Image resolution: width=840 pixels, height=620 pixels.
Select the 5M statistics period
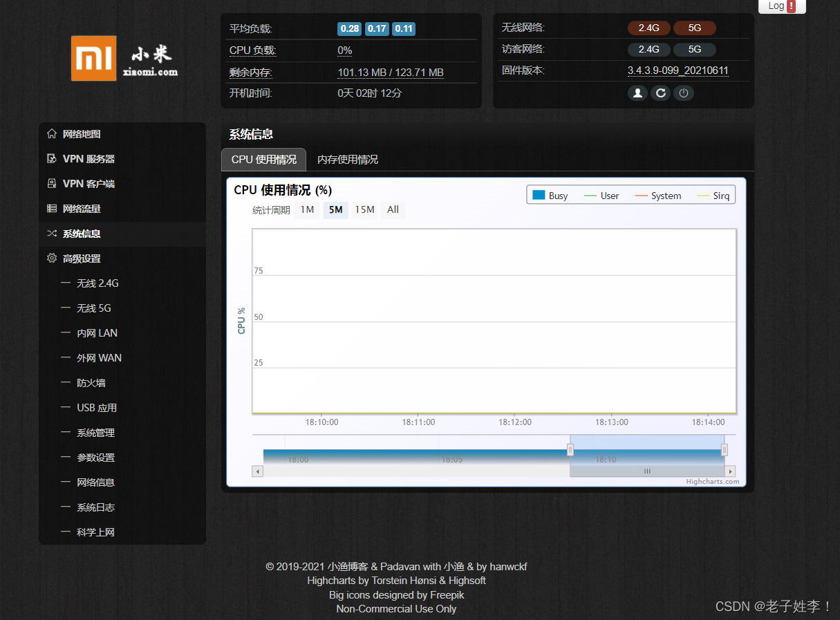[335, 209]
